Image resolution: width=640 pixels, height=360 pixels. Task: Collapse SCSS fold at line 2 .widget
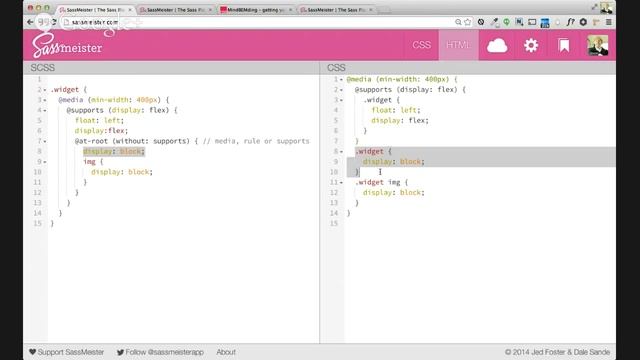pyautogui.click(x=45, y=90)
